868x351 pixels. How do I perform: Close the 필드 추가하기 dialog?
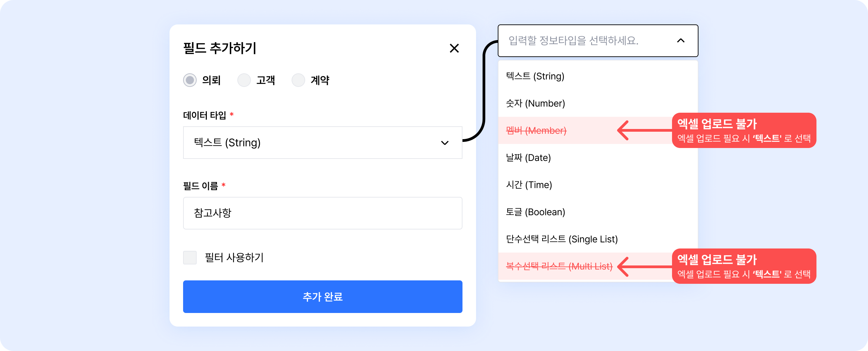tap(454, 48)
